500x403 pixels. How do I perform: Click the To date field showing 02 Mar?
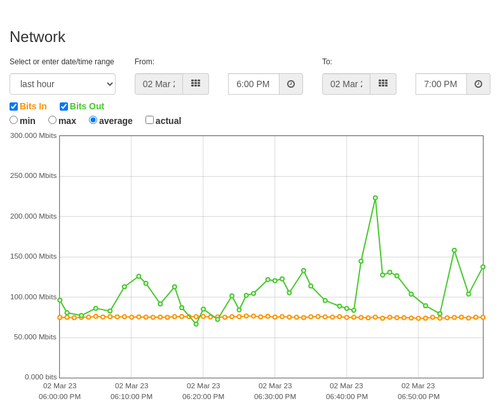coord(346,84)
